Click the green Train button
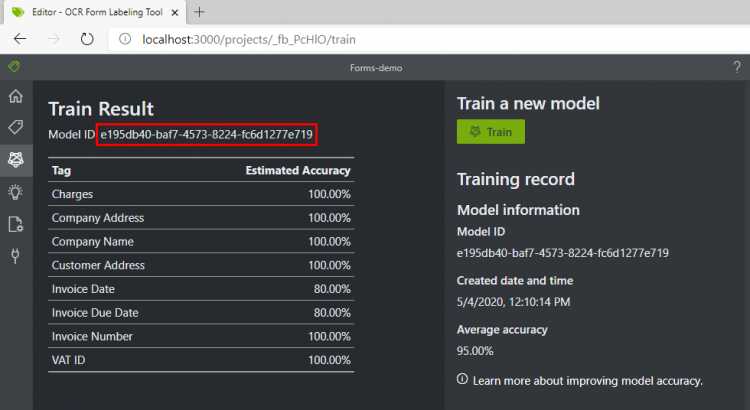The width and height of the screenshot is (750, 410). point(490,132)
